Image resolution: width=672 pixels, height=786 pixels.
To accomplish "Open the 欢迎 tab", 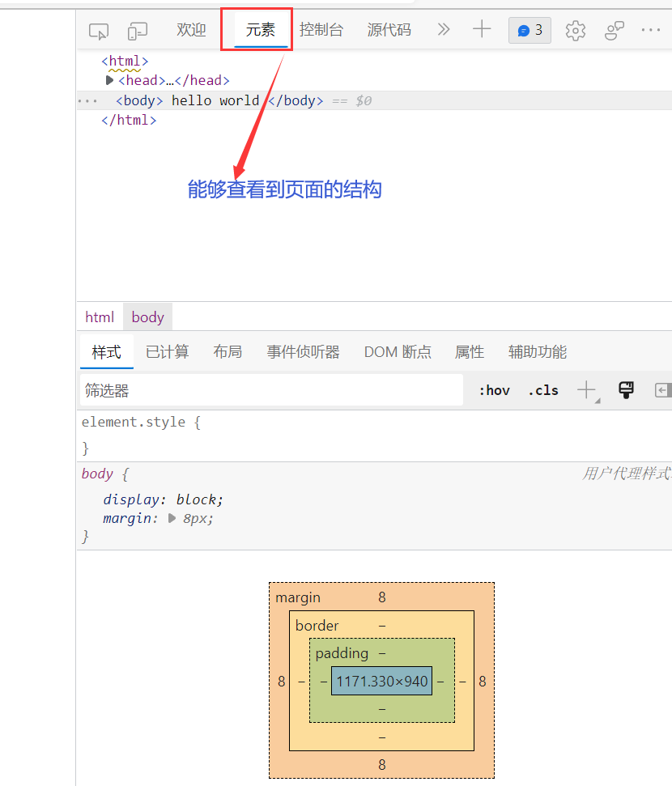I will coord(191,30).
